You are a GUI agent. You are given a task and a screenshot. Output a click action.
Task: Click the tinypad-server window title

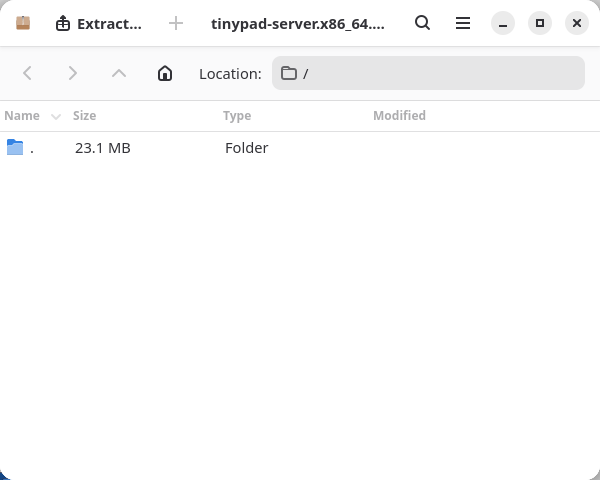click(x=298, y=24)
